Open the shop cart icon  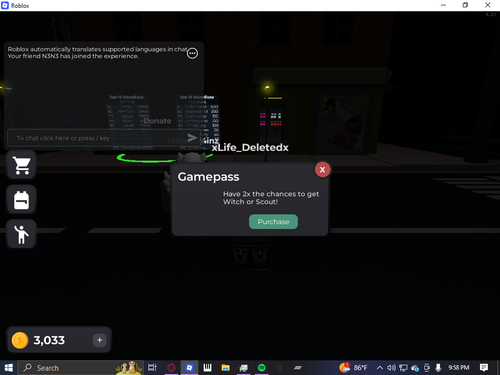(x=21, y=165)
